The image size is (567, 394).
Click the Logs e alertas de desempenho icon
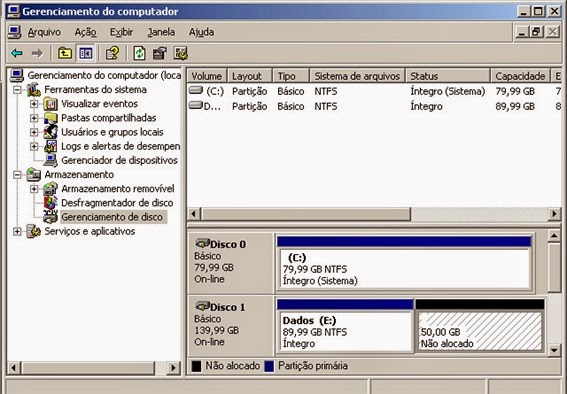[x=51, y=146]
